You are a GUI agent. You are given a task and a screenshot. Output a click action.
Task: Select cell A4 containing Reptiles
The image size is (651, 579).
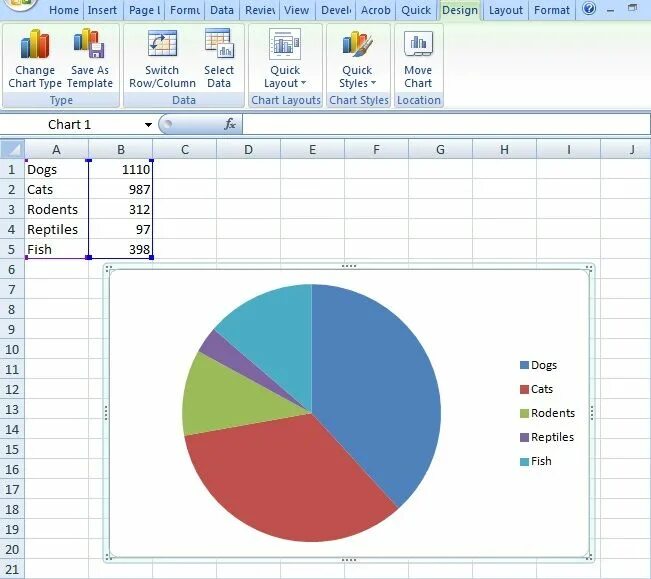56,229
